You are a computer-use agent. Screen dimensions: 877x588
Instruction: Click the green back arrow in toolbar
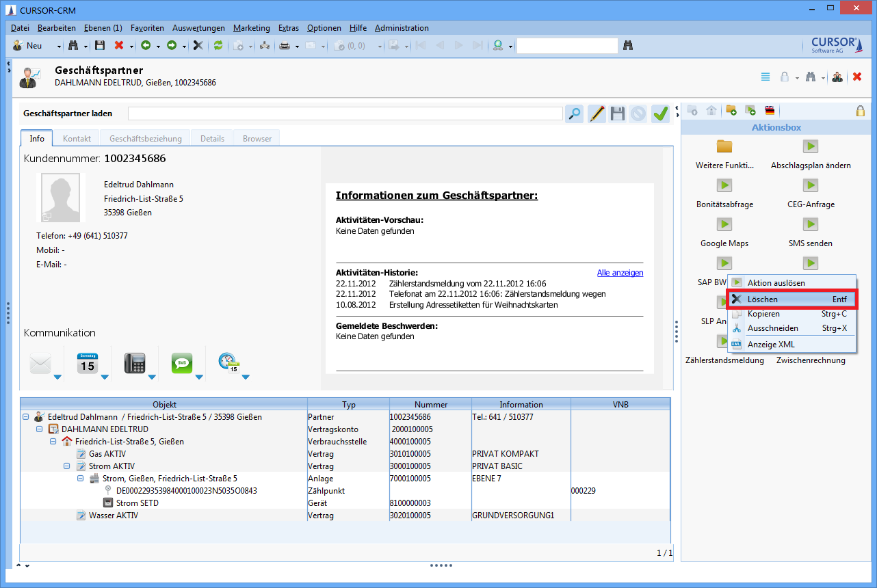pos(146,46)
